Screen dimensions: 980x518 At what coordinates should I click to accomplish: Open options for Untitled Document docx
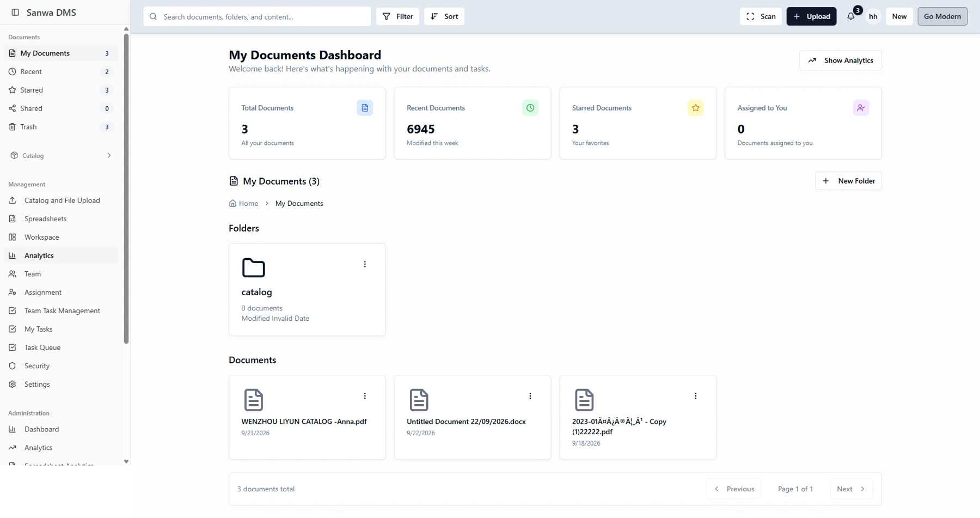pyautogui.click(x=530, y=396)
